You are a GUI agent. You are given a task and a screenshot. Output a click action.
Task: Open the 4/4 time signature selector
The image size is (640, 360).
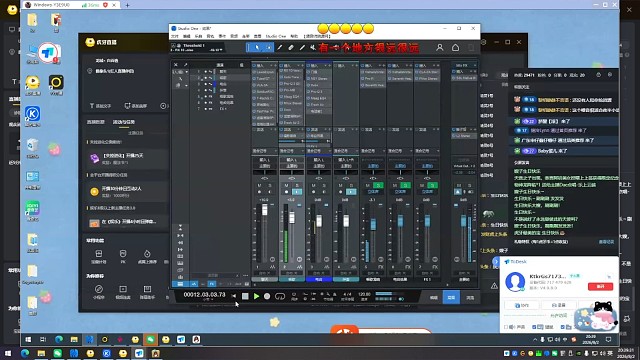pyautogui.click(x=347, y=294)
